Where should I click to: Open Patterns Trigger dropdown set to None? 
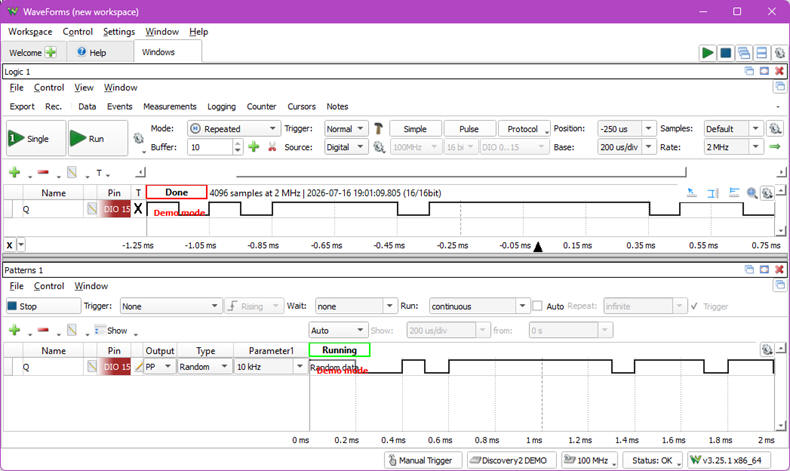tap(171, 306)
